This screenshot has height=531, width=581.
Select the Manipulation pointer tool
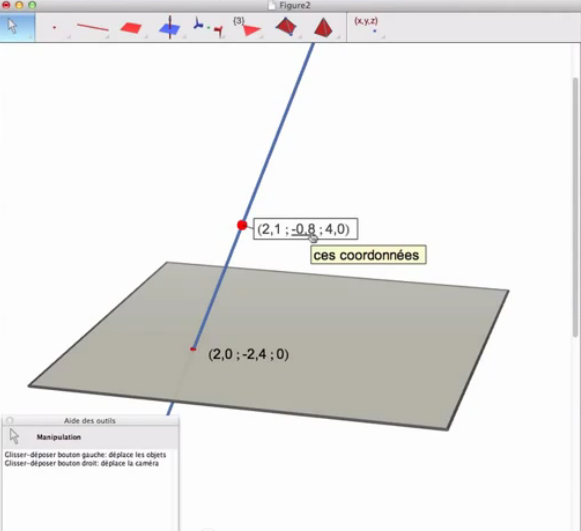pos(17,27)
